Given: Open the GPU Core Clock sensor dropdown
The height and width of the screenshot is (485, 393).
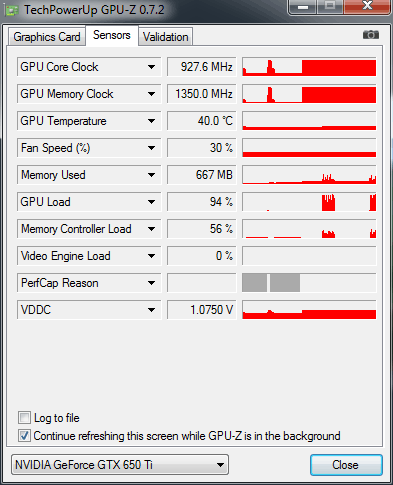Looking at the screenshot, I should click(x=151, y=67).
